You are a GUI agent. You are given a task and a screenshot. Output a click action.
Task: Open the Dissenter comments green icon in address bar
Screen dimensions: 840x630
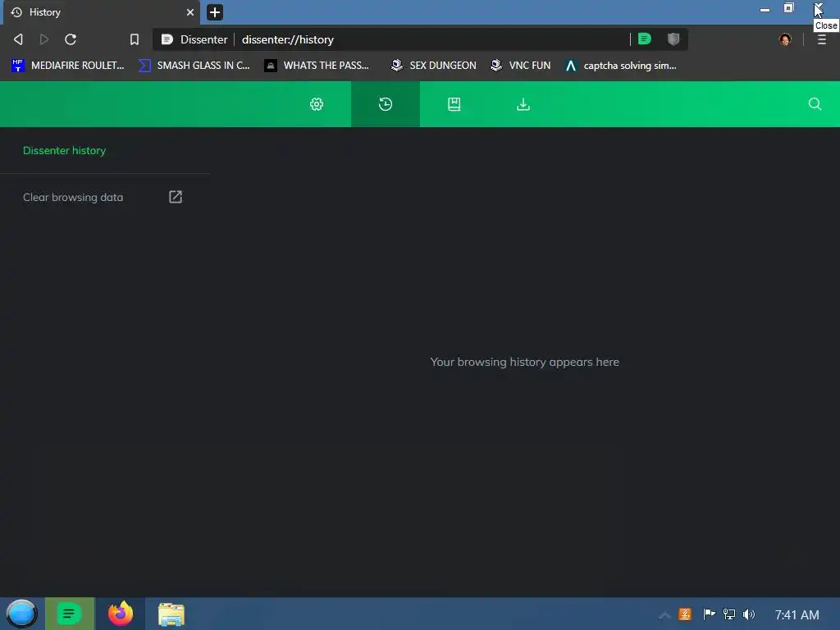point(645,39)
